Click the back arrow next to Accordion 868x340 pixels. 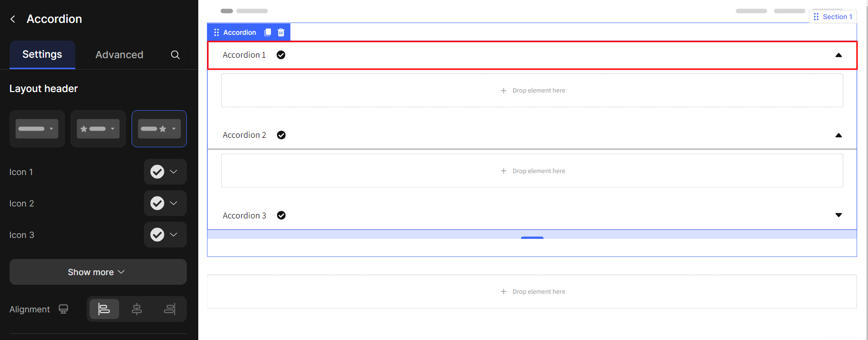[13, 19]
